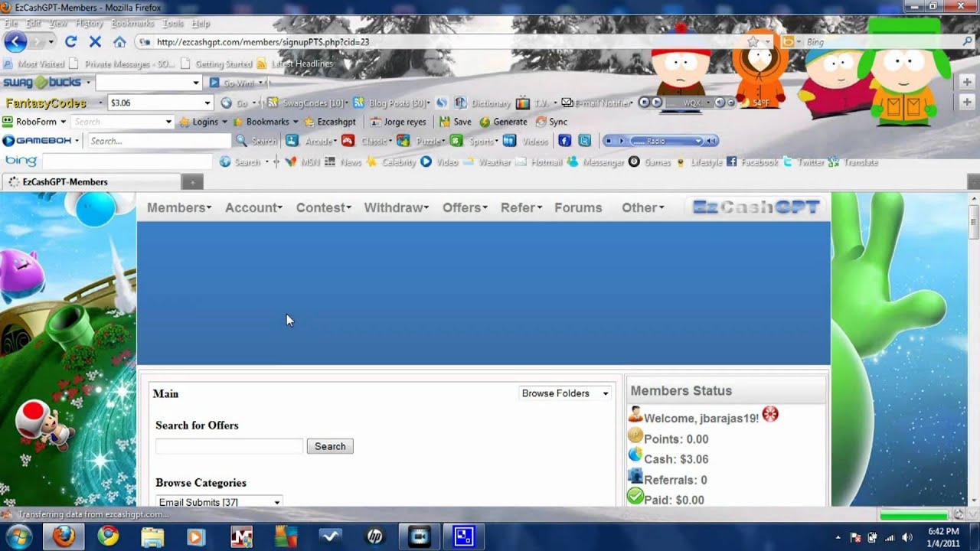
Task: Open the Other dropdown menu
Action: [643, 207]
